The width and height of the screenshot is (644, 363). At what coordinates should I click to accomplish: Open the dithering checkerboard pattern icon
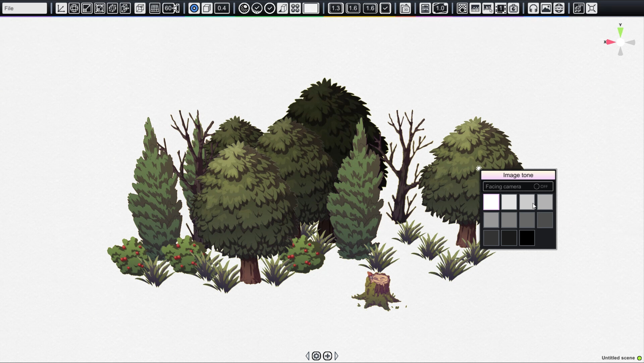(462, 8)
